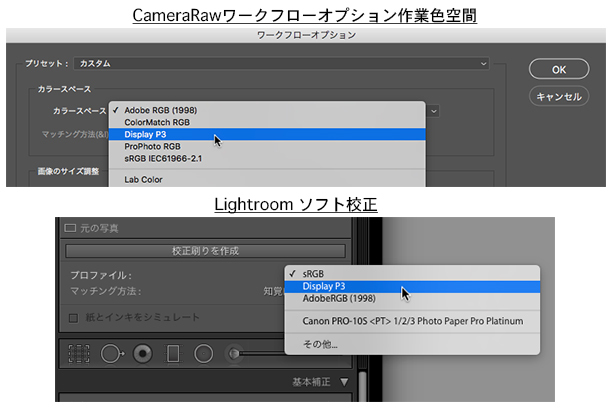Viewport: 612px width, 409px height.
Task: Choose ProPhoto RGB color space
Action: pos(267,146)
